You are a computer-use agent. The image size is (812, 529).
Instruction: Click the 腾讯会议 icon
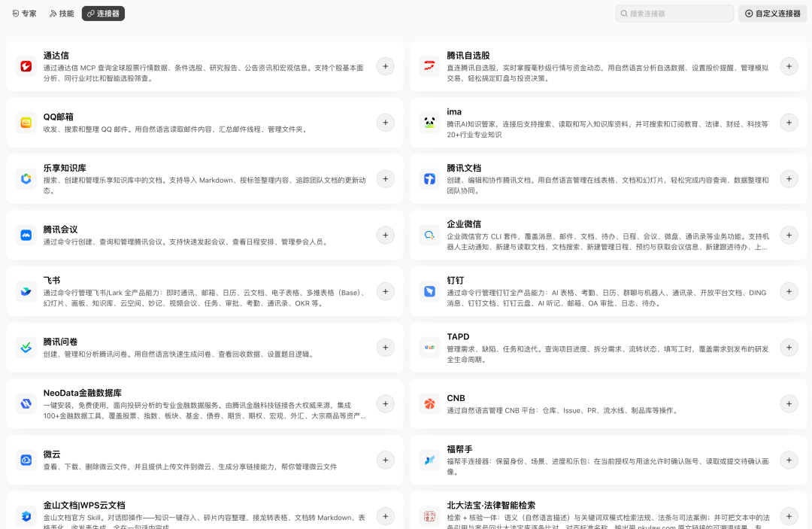[x=26, y=236]
